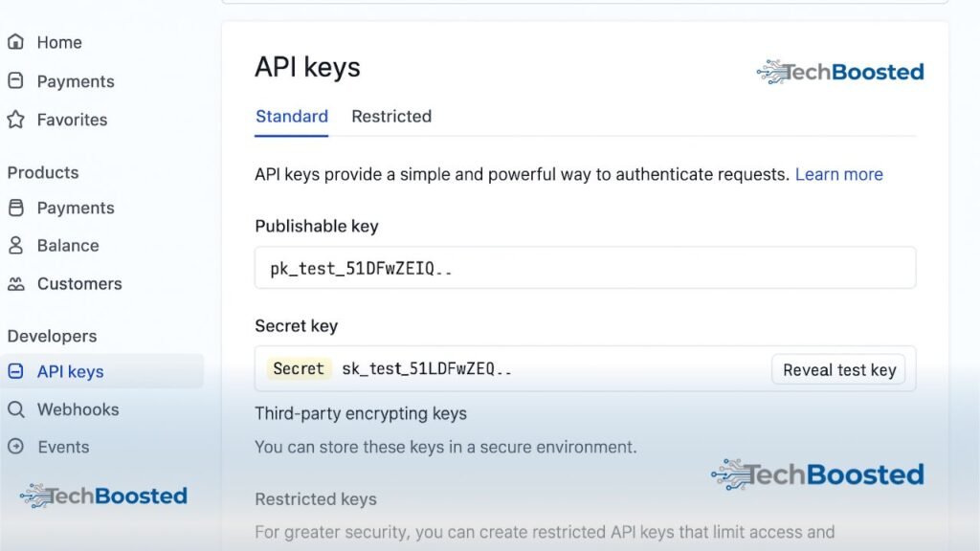Select the Balance icon

[x=16, y=245]
